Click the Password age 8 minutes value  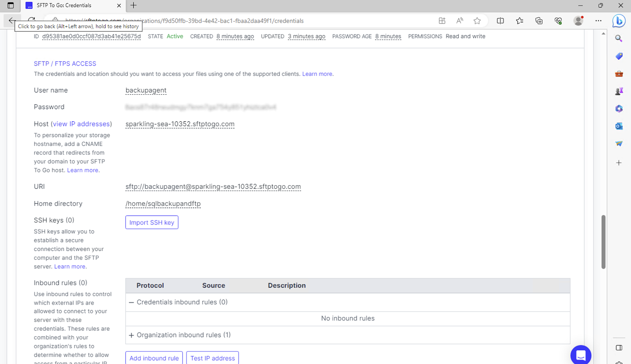tap(388, 36)
